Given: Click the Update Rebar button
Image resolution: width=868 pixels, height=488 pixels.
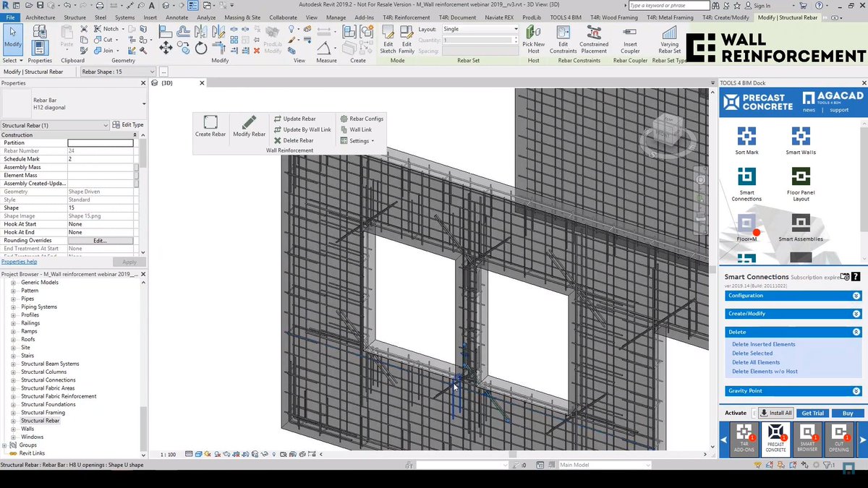Looking at the screenshot, I should [x=295, y=119].
